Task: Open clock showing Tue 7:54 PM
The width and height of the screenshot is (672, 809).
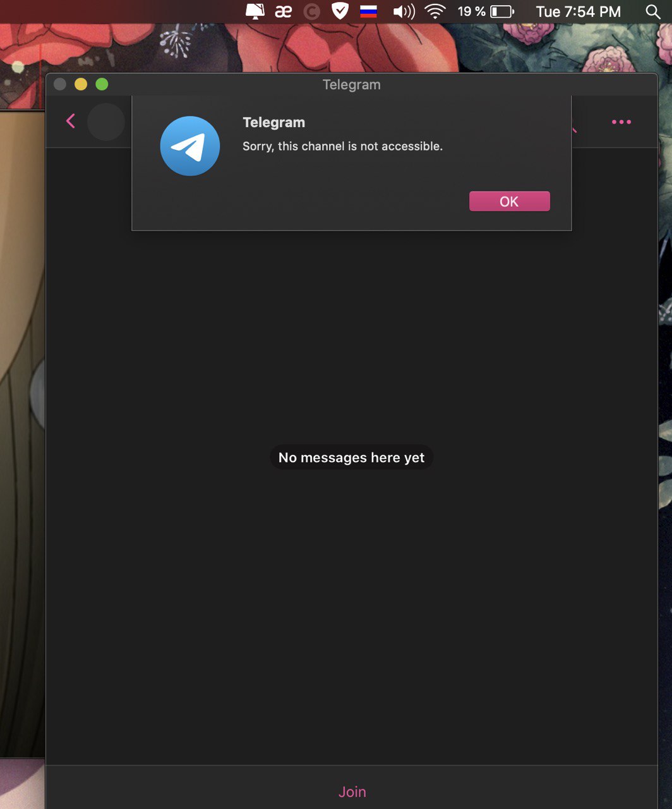Action: point(579,11)
